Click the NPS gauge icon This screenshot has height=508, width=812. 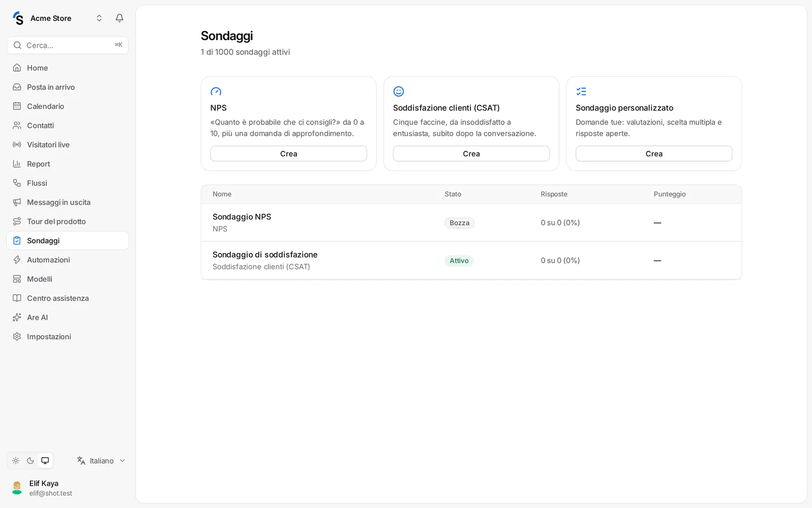(216, 91)
